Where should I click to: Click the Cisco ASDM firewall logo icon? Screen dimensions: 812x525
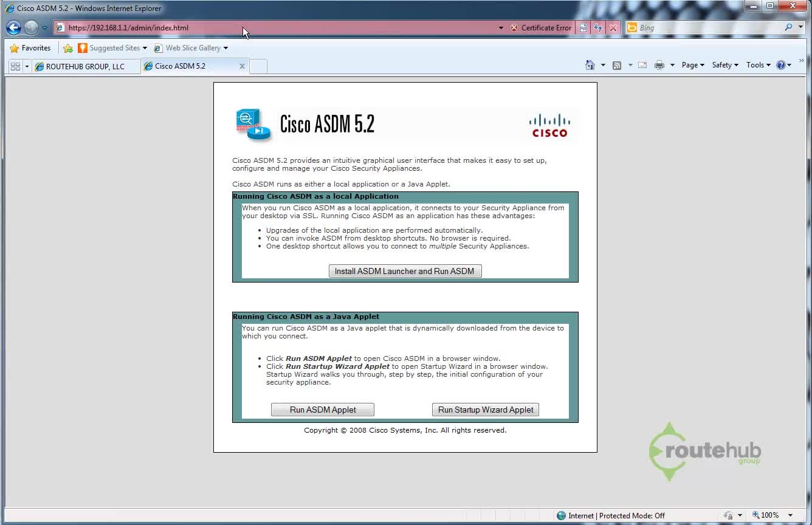click(254, 125)
